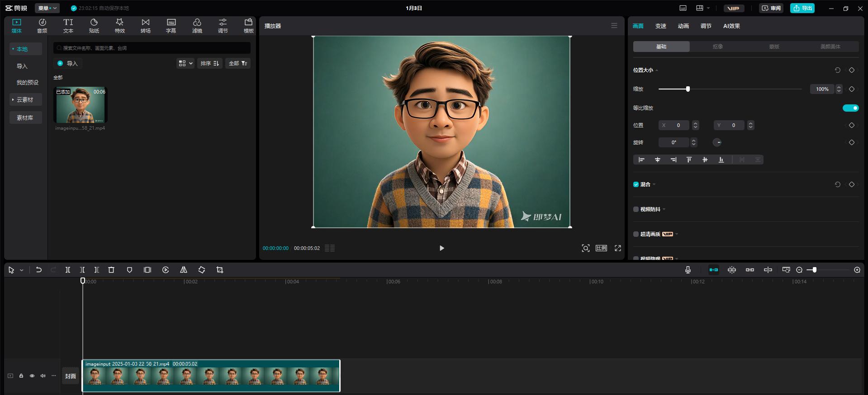Image resolution: width=868 pixels, height=395 pixels.
Task: Expand the 云素材 tree section
Action: point(25,99)
